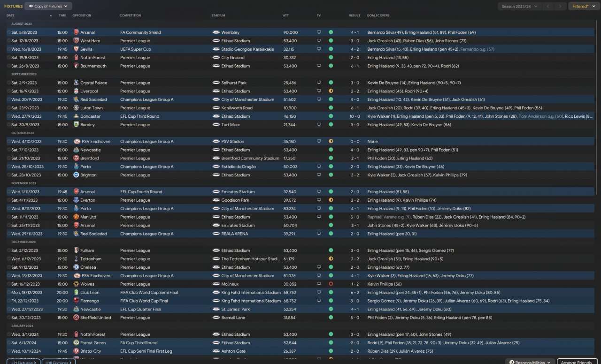Open the Etihad Stadium link in the West Ham row
Viewport: 601px width, 364px height.
point(236,41)
